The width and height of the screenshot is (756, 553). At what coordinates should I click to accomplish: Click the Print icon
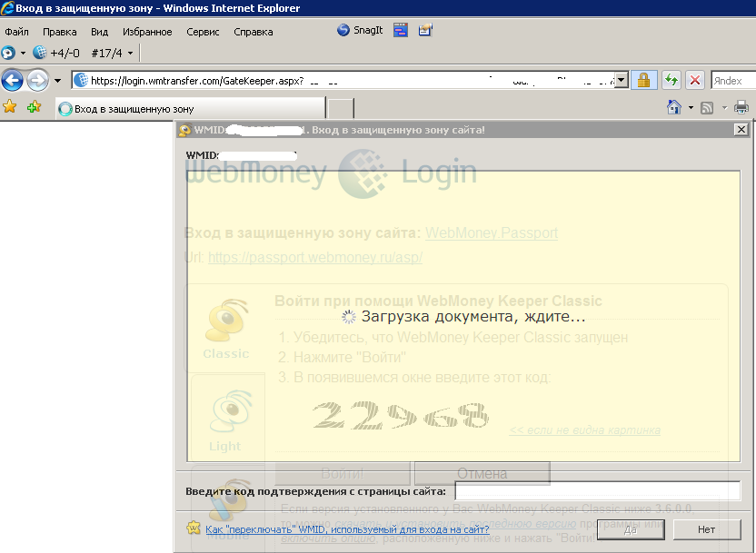tap(741, 107)
